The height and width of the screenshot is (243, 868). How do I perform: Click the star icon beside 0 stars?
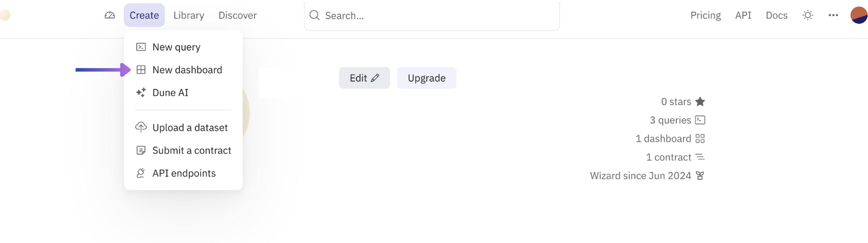tap(700, 102)
